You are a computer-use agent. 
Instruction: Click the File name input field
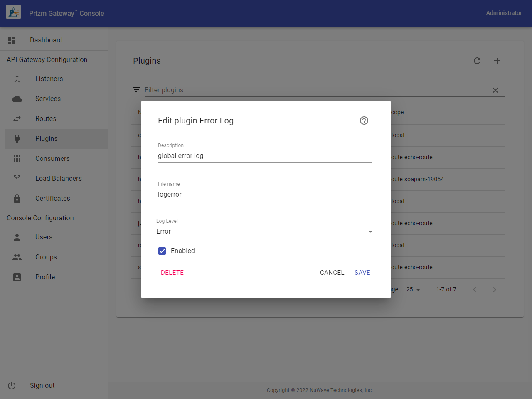[265, 195]
